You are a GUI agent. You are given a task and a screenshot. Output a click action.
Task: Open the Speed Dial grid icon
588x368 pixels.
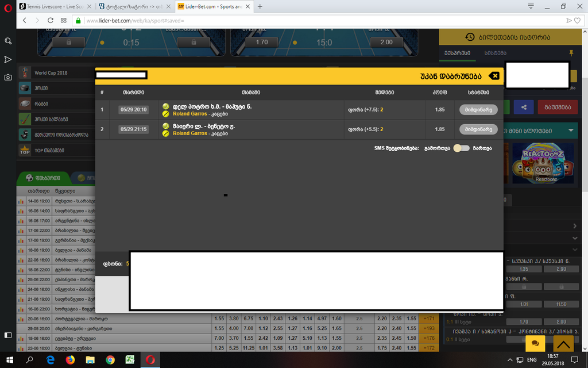click(63, 20)
